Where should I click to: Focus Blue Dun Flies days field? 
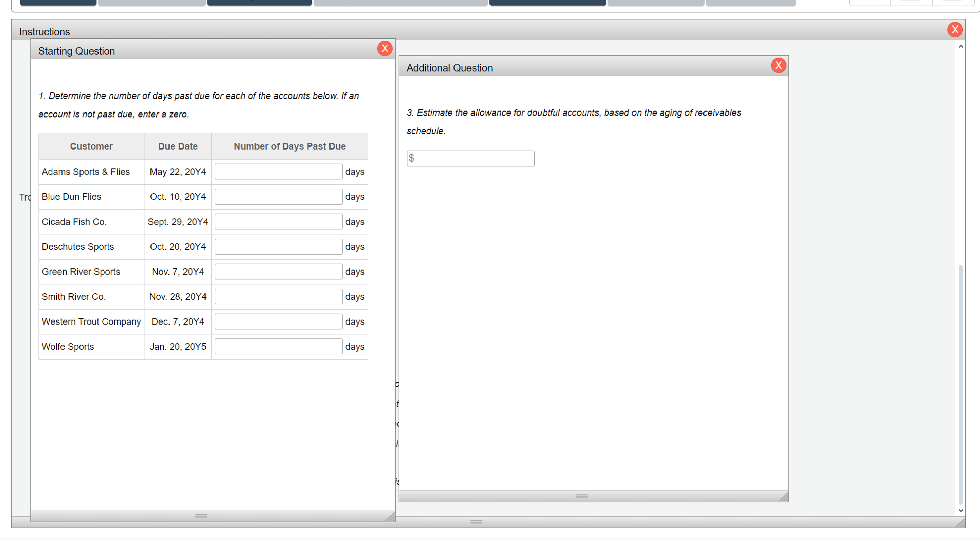tap(278, 197)
